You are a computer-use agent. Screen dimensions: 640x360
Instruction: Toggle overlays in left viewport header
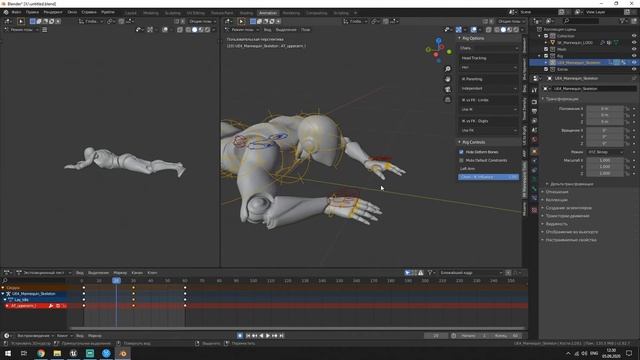coord(165,30)
